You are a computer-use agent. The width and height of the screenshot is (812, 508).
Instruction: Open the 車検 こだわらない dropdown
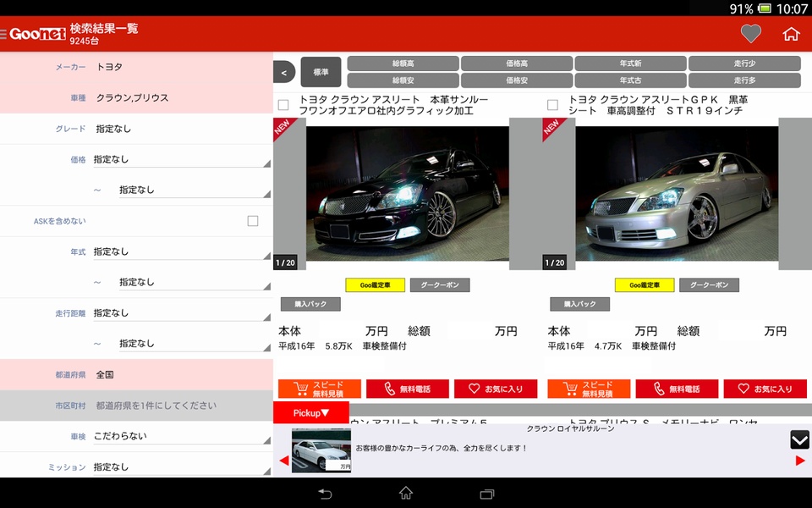(x=182, y=437)
